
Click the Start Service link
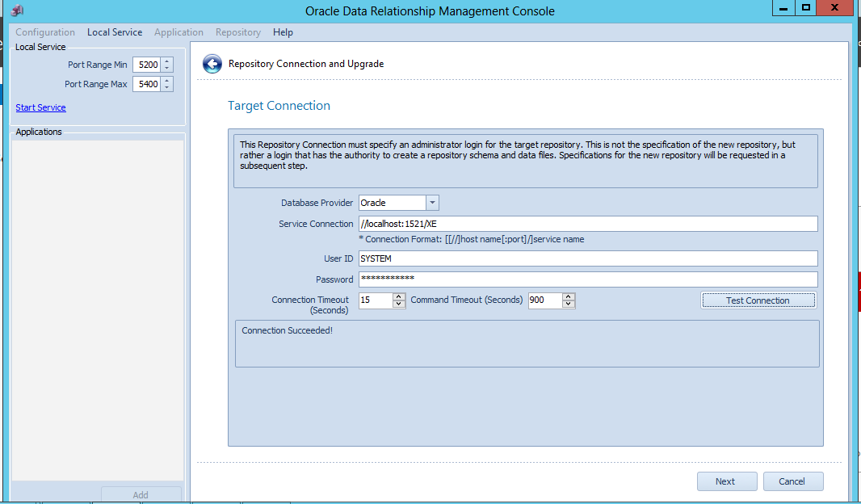pos(40,107)
